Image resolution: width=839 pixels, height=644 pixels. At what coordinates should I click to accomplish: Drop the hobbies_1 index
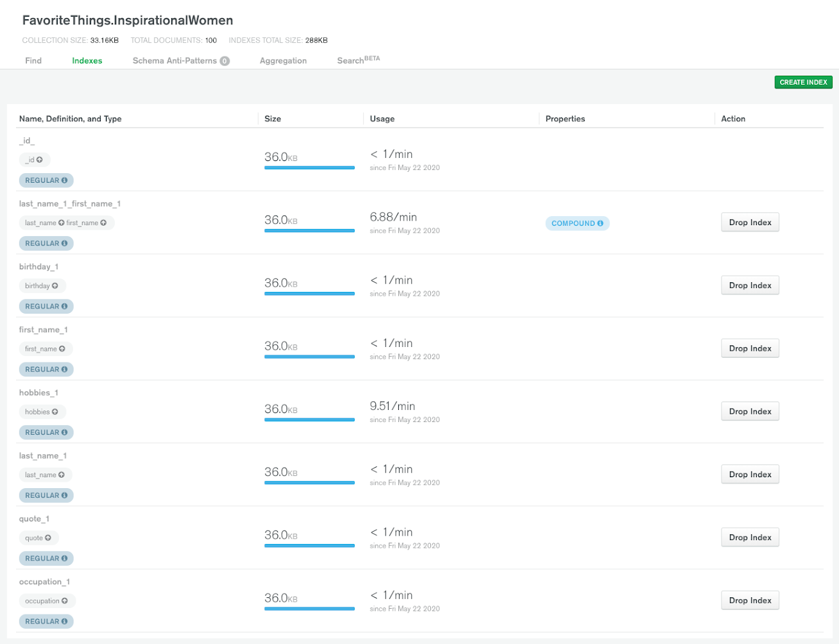(750, 411)
